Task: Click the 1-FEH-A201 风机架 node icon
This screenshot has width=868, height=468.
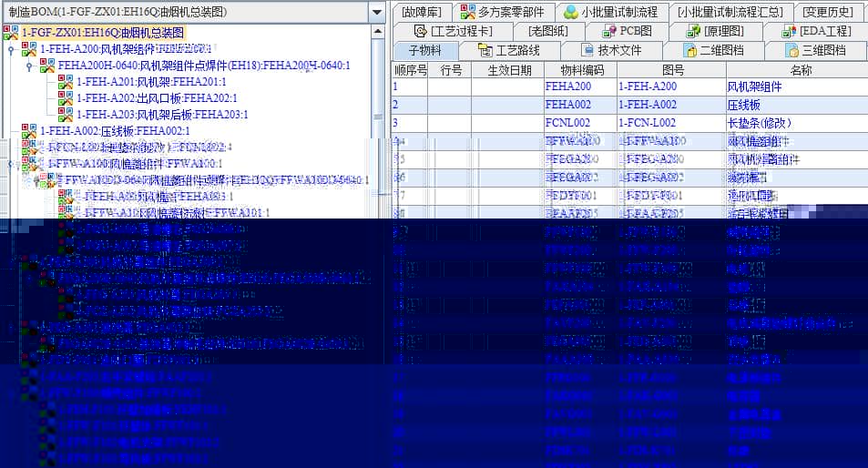Action: (66, 83)
